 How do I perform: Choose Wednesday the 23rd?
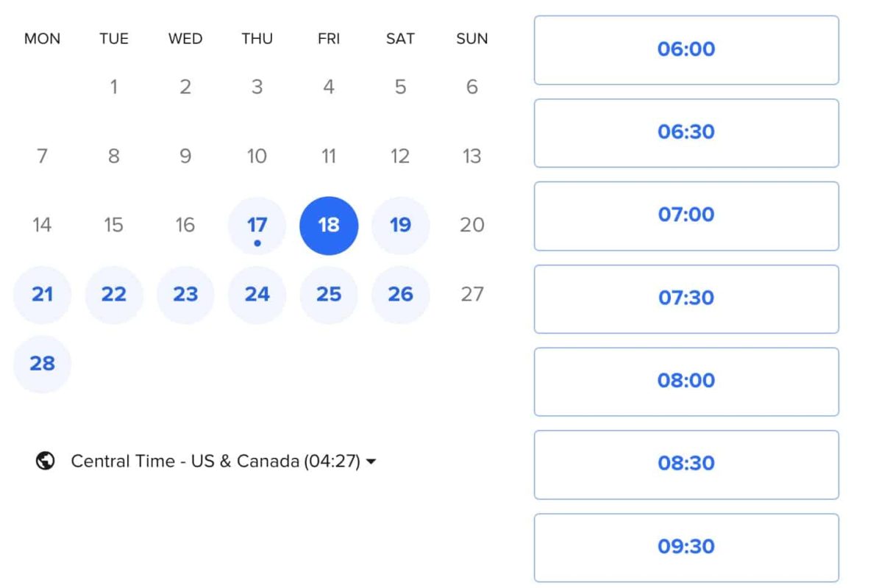(185, 295)
